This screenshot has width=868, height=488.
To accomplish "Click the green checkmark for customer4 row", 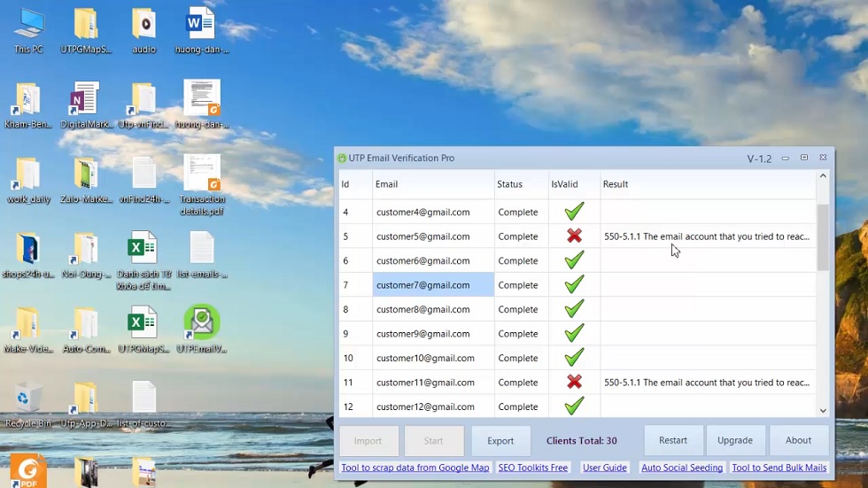I will coord(574,212).
